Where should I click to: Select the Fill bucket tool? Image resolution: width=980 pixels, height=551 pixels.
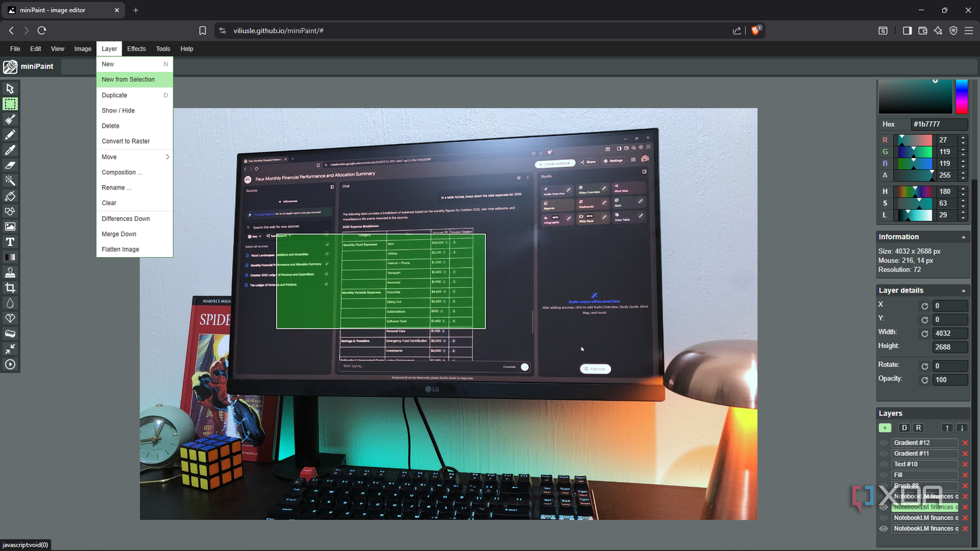point(10,196)
